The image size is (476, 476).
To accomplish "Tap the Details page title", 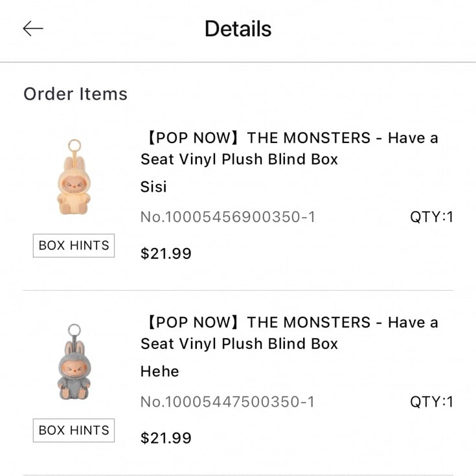I will 238,29.
